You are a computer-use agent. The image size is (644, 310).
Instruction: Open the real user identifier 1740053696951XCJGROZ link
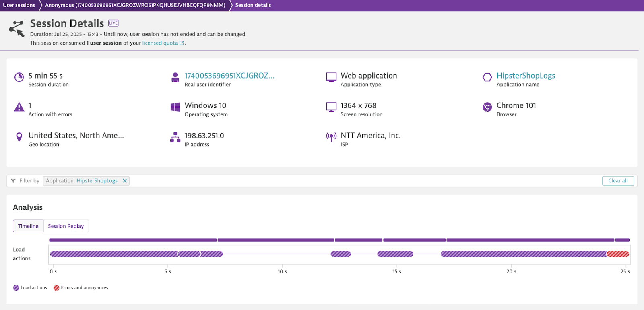click(x=229, y=76)
